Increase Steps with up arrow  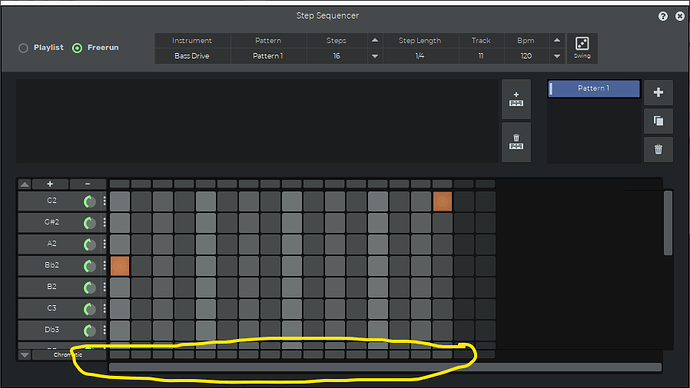pos(375,40)
